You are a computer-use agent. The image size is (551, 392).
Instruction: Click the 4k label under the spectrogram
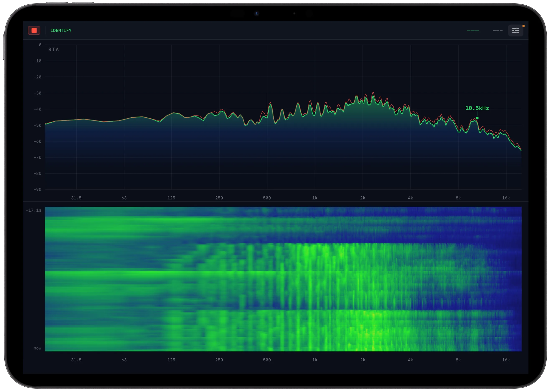tap(410, 360)
